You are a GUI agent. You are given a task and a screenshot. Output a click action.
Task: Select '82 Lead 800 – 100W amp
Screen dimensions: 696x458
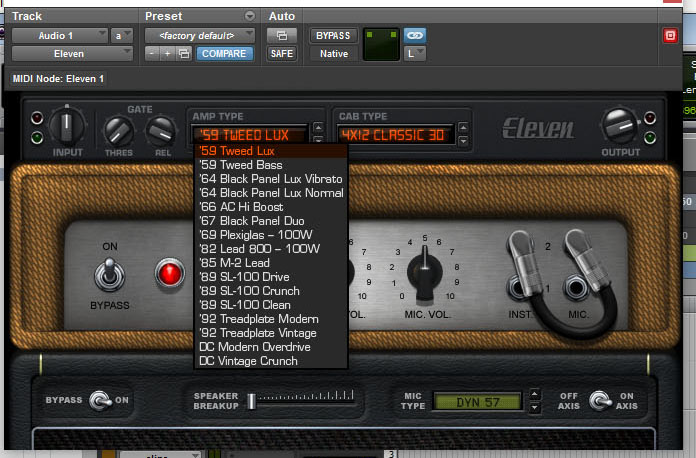coord(271,249)
